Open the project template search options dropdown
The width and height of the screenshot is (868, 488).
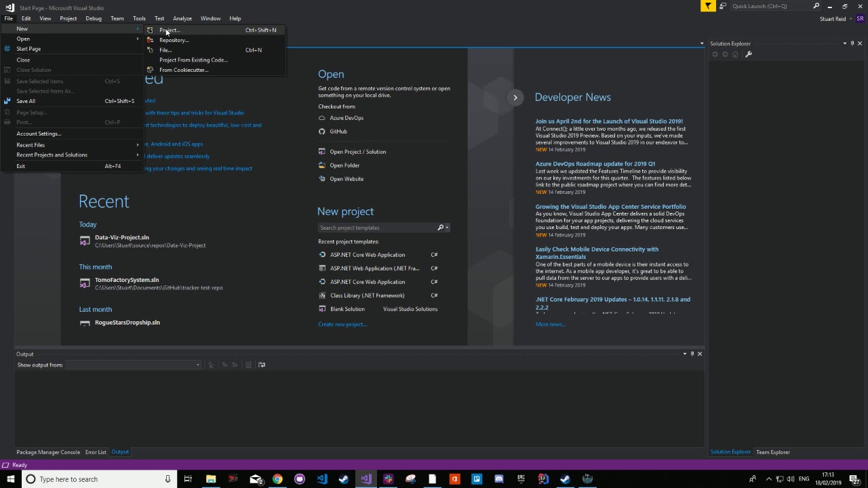click(x=447, y=228)
